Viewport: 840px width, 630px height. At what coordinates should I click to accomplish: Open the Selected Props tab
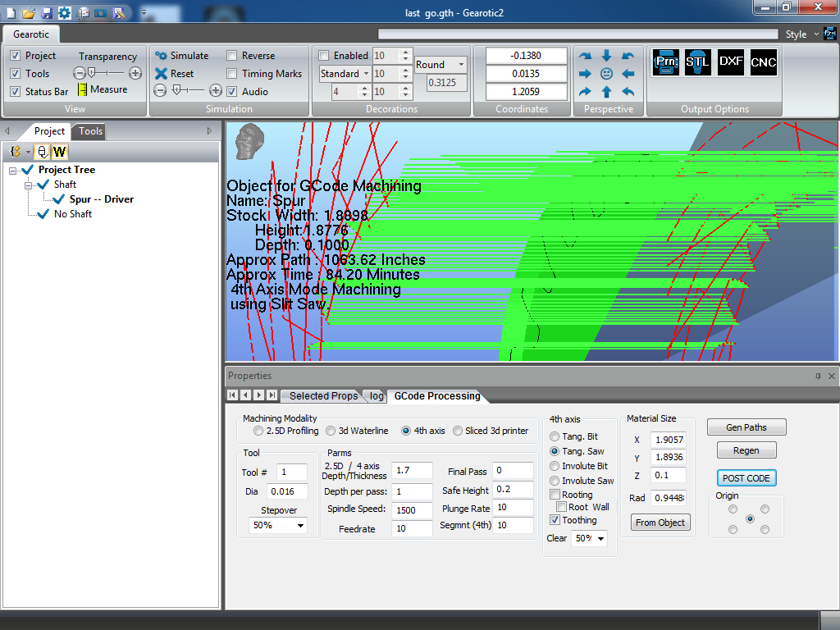(323, 396)
